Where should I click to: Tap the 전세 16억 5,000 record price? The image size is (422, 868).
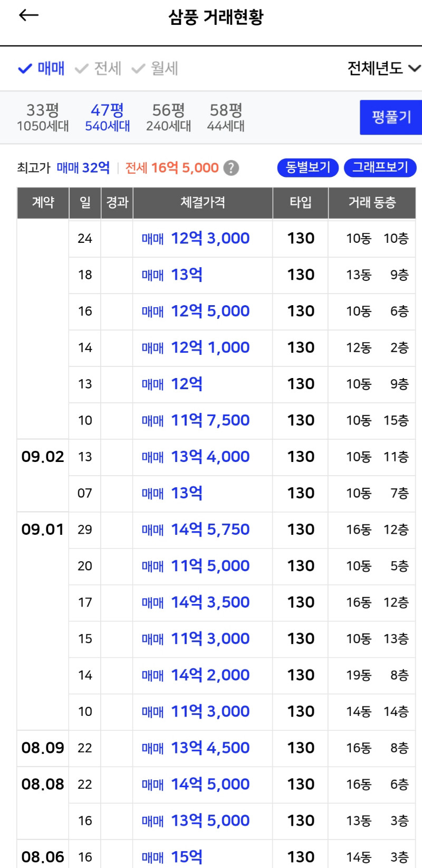click(x=172, y=168)
